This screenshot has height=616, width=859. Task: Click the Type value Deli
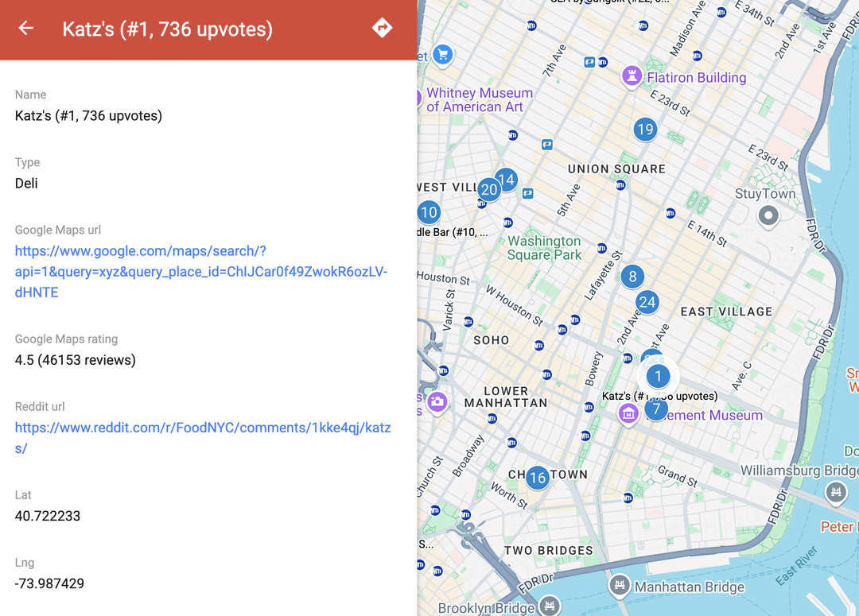pos(26,183)
